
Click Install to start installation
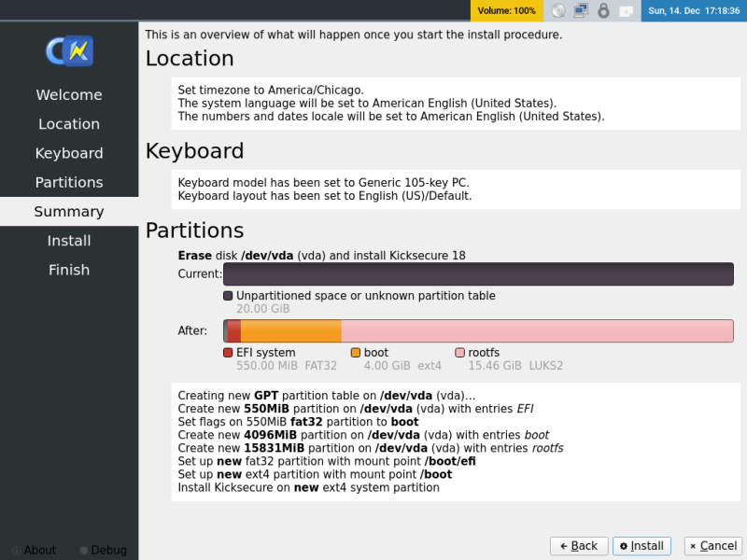point(641,546)
